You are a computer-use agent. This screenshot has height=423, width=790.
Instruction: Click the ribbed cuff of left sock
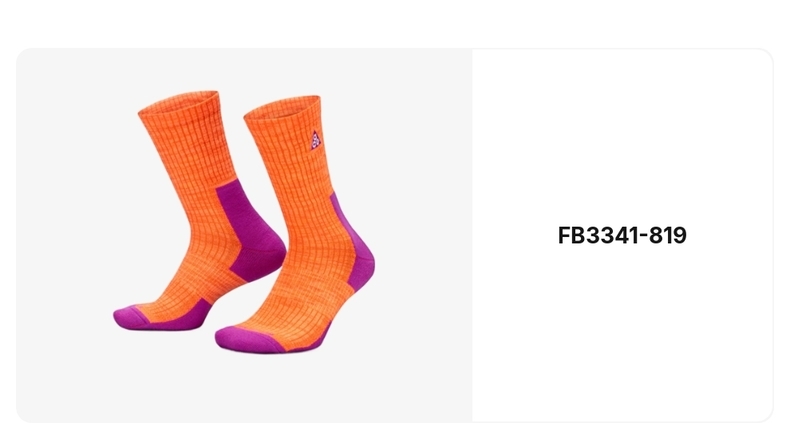click(180, 108)
